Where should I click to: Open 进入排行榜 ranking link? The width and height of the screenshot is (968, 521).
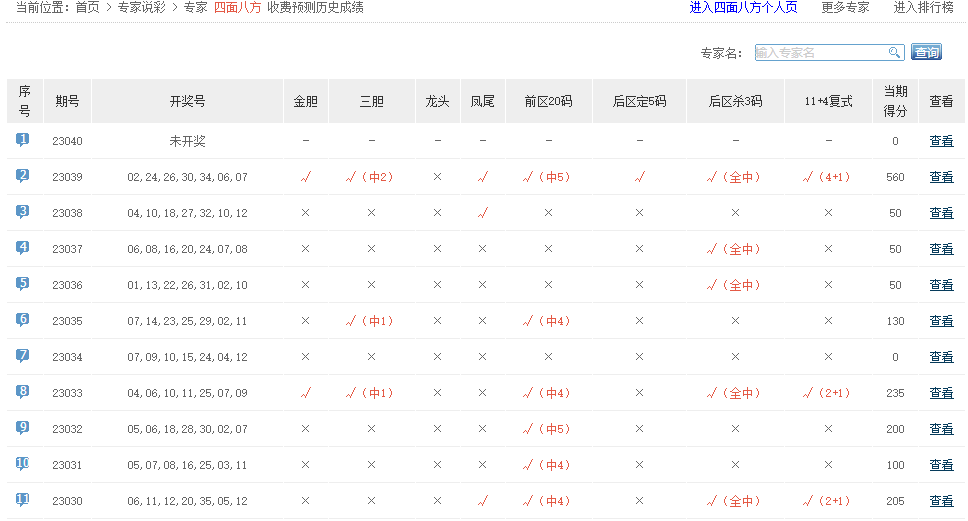tap(923, 8)
